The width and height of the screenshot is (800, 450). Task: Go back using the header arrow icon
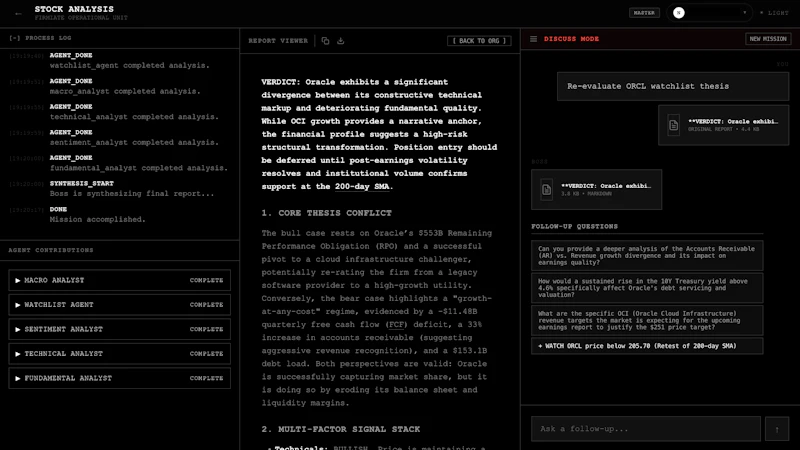(18, 14)
